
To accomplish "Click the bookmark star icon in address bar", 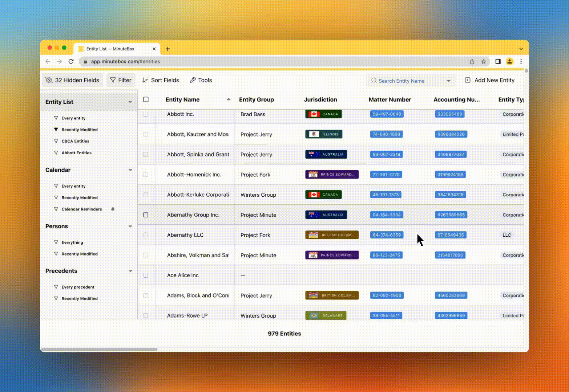I will point(484,62).
